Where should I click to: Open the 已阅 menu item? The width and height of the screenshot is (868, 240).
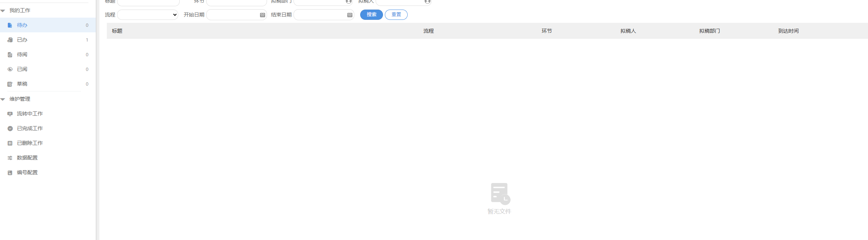pos(48,69)
